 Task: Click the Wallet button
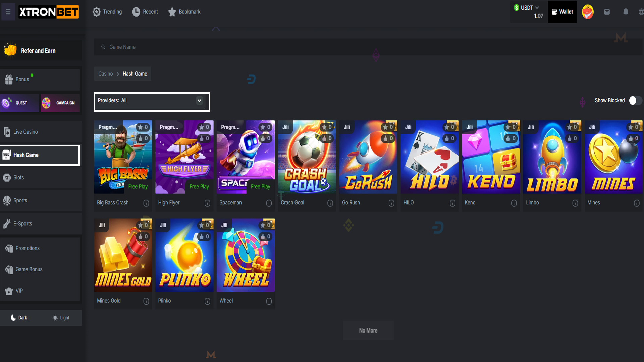click(x=562, y=12)
